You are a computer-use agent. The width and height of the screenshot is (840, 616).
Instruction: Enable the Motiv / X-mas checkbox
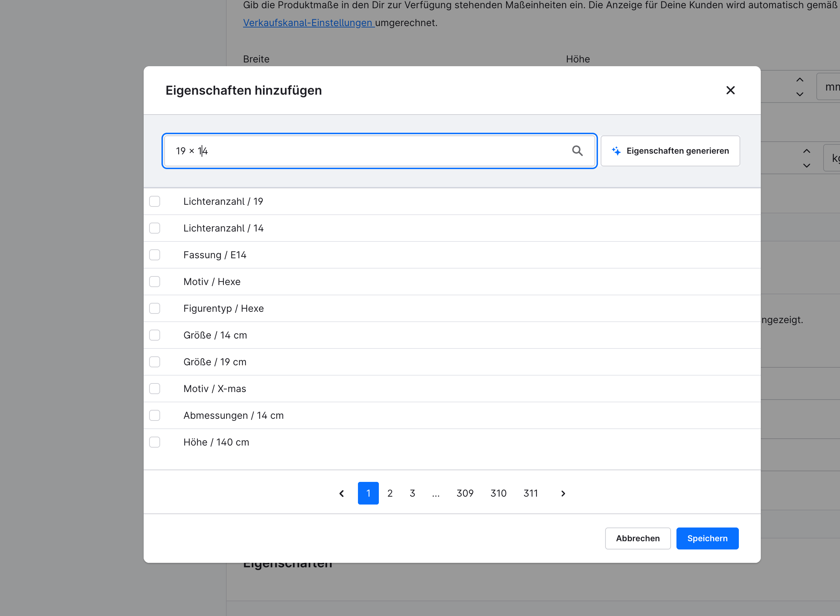click(155, 389)
